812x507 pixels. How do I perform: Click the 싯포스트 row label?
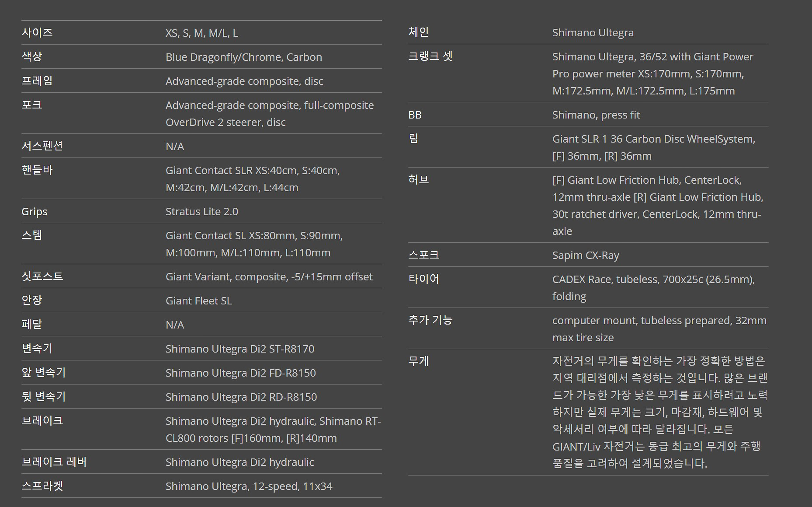pyautogui.click(x=42, y=276)
